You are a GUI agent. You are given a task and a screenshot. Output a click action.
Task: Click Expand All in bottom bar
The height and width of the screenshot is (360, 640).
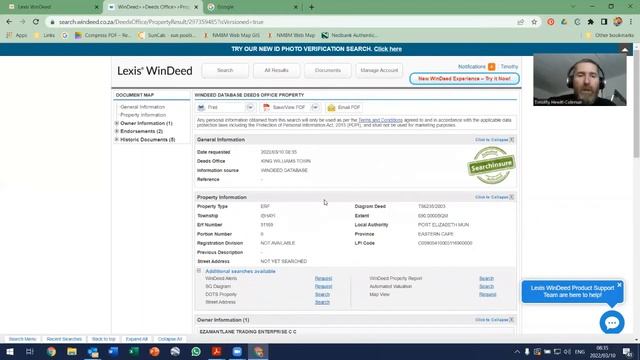pyautogui.click(x=137, y=339)
